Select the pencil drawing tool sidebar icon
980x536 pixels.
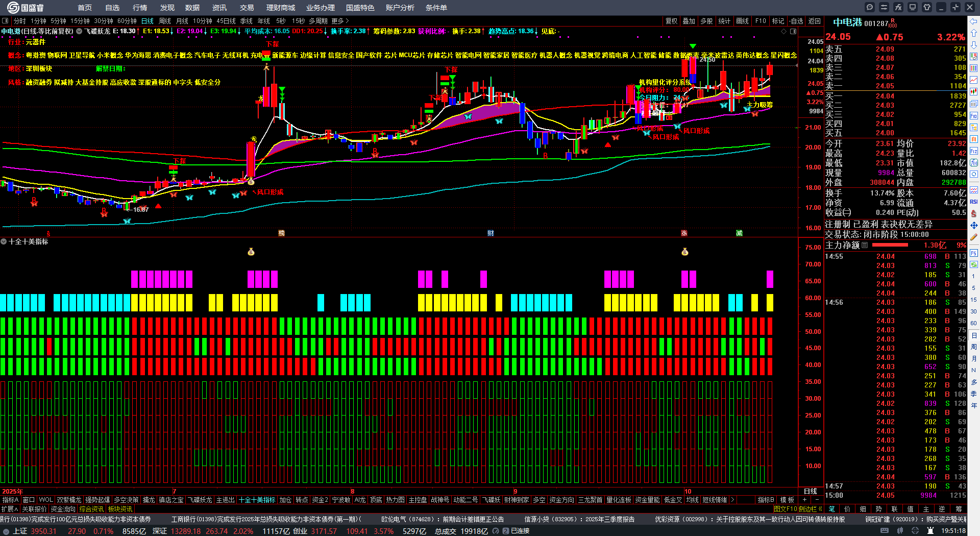(x=974, y=237)
